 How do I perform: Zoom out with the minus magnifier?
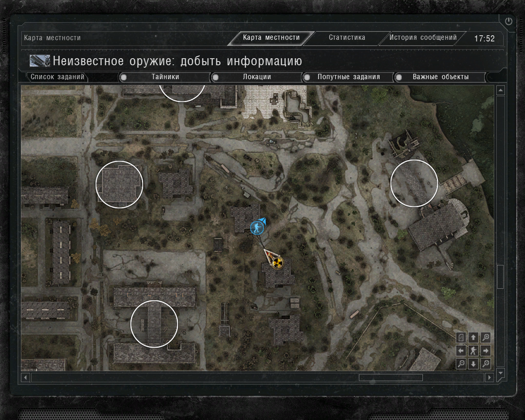click(461, 364)
